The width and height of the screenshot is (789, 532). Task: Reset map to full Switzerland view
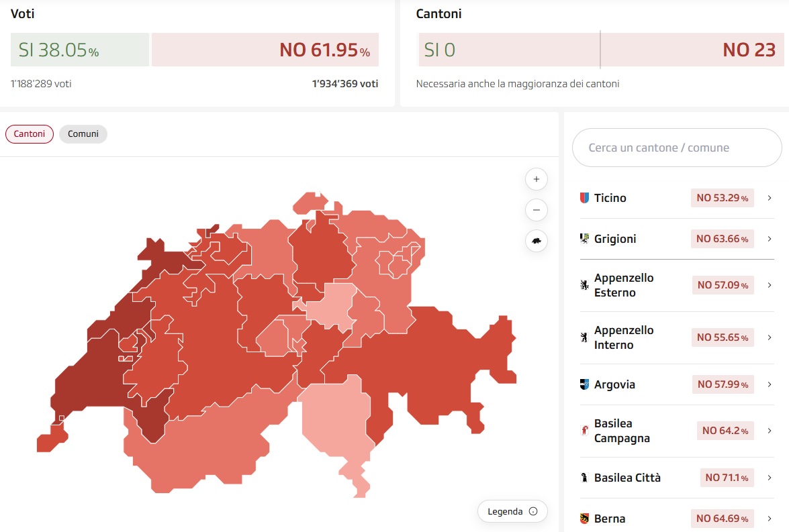click(x=536, y=241)
